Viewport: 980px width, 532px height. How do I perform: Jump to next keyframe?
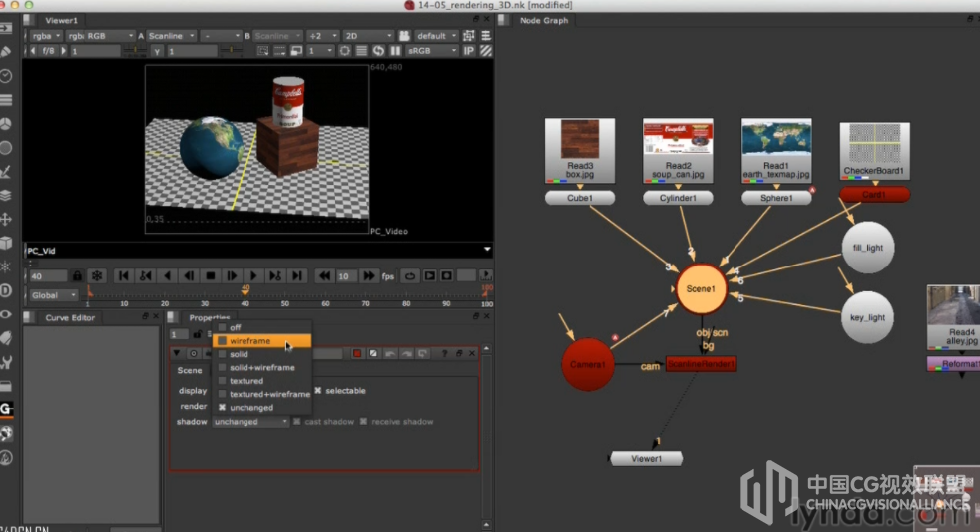click(275, 275)
